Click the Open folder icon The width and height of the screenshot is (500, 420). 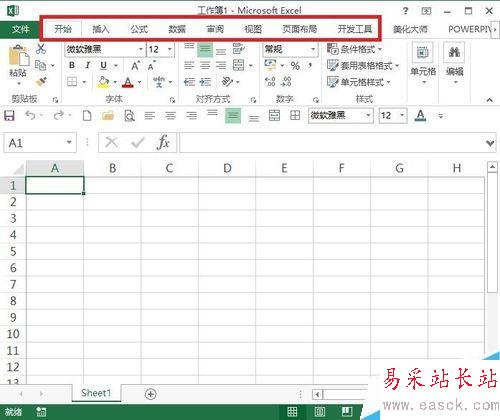pos(108,116)
